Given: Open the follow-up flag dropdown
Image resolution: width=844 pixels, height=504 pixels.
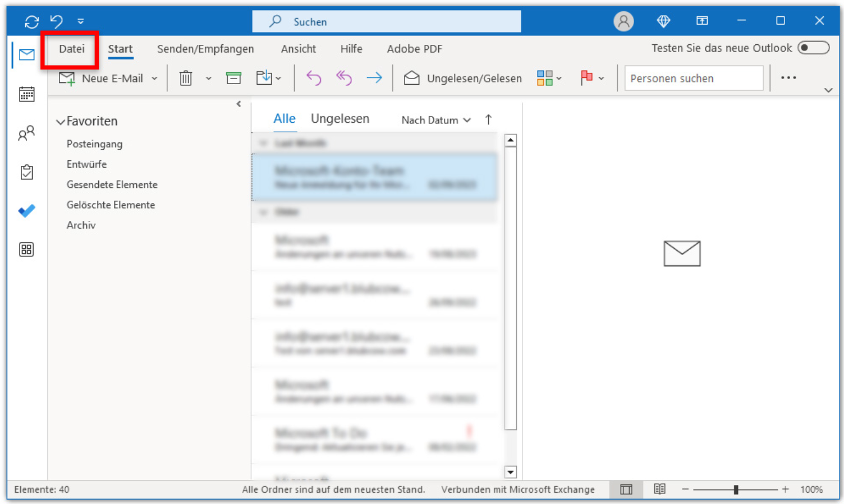Looking at the screenshot, I should (601, 78).
